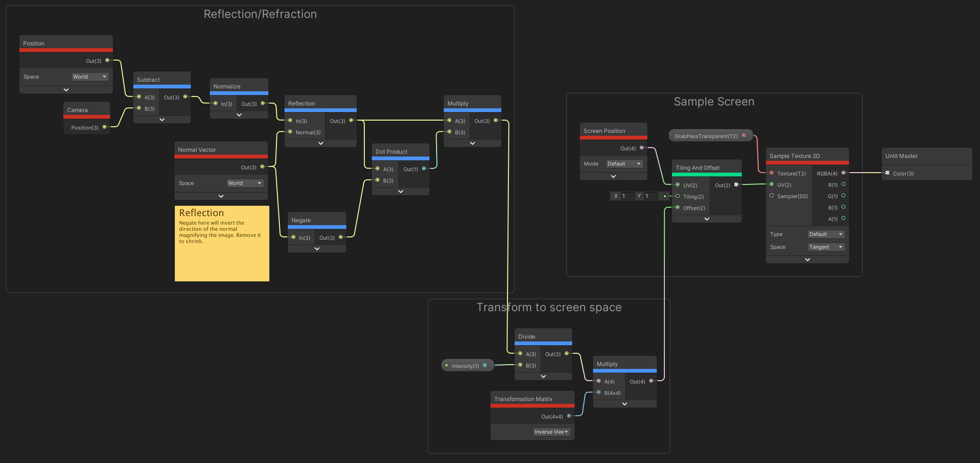Click Tiling And Offset Out(2) port
The height and width of the screenshot is (463, 980).
736,184
